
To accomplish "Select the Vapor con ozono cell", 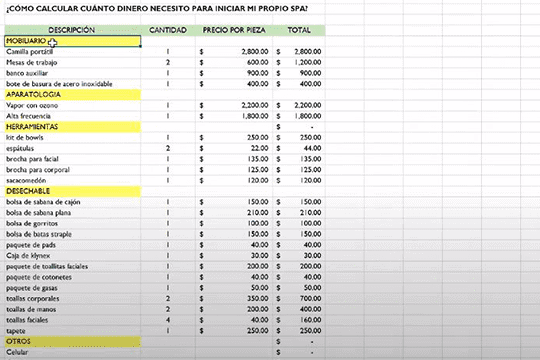I will click(x=73, y=105).
